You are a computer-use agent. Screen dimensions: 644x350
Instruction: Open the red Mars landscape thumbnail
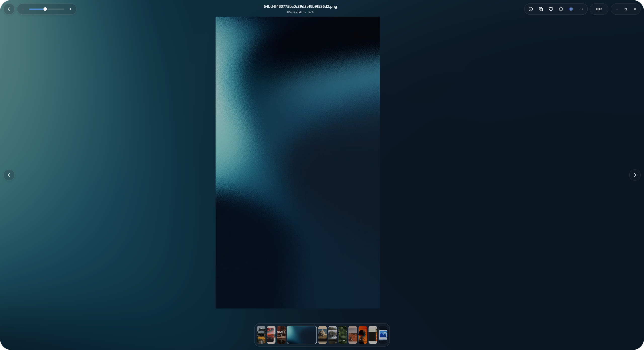(353, 335)
